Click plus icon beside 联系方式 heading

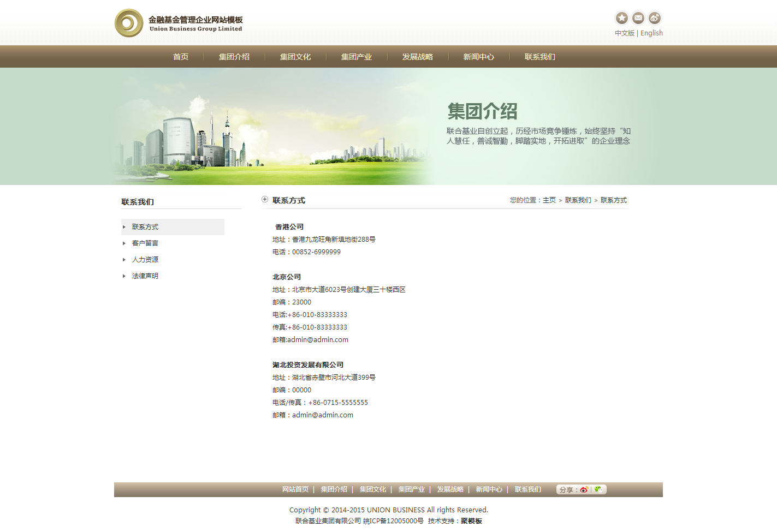click(x=265, y=200)
